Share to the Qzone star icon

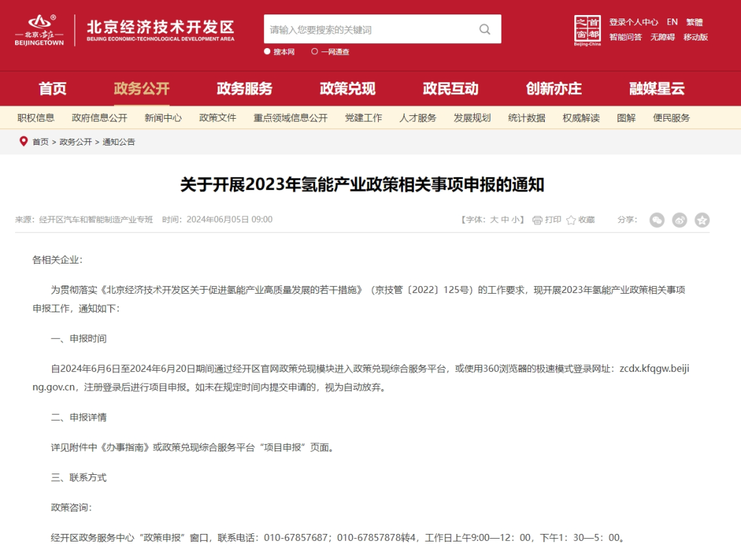(703, 220)
